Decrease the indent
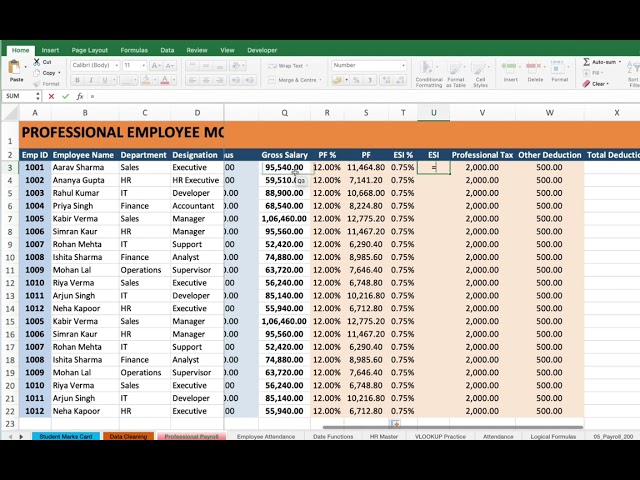The width and height of the screenshot is (640, 480). 236,80
